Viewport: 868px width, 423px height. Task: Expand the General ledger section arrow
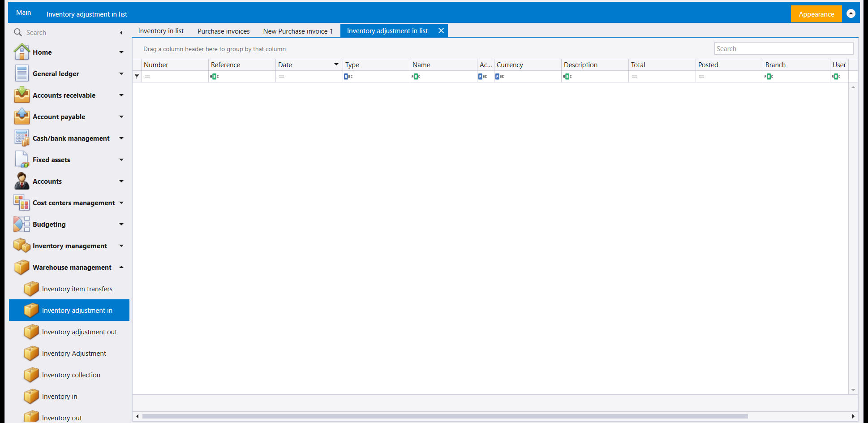[121, 74]
